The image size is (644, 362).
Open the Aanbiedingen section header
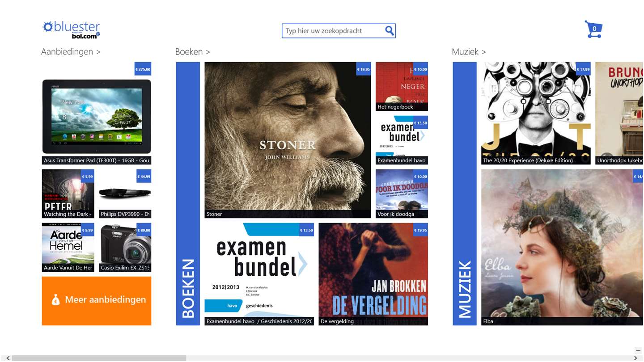click(71, 51)
